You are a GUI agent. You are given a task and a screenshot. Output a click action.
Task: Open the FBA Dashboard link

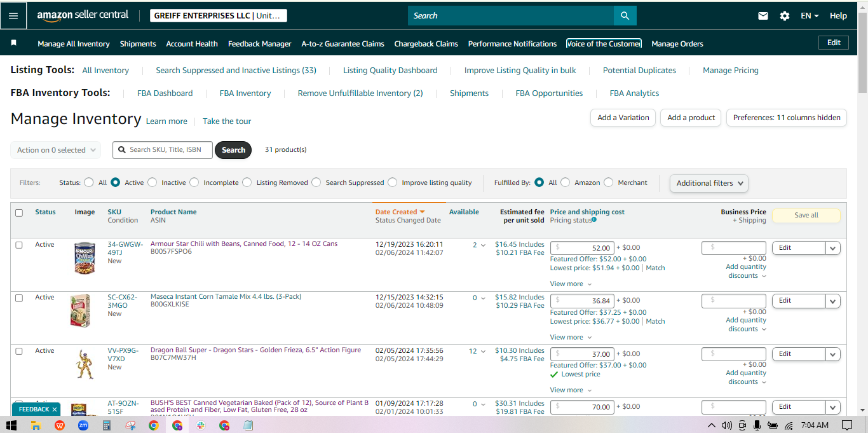click(165, 93)
